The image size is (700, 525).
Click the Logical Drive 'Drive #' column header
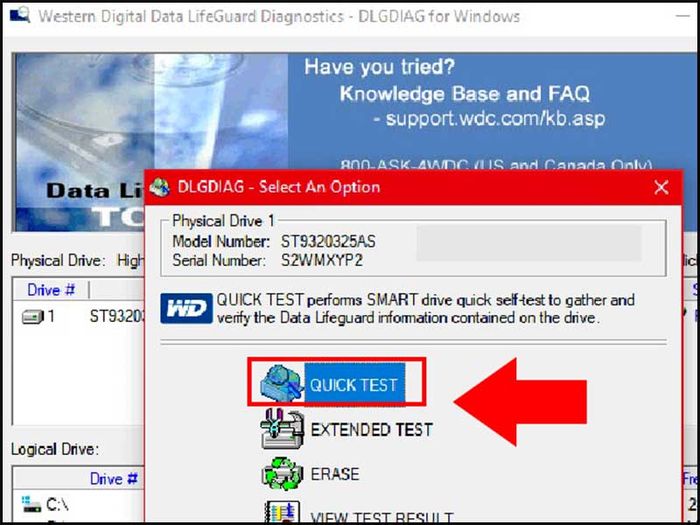113,479
